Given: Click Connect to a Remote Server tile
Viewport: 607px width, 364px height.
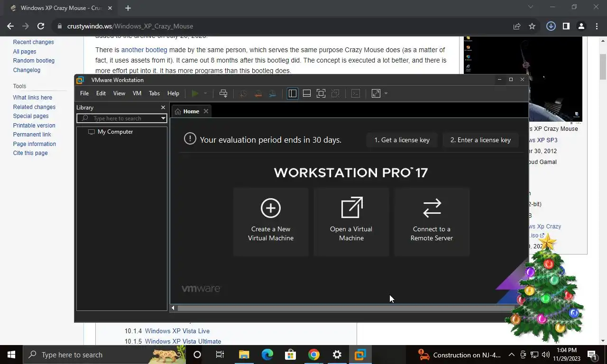Looking at the screenshot, I should click(x=432, y=222).
